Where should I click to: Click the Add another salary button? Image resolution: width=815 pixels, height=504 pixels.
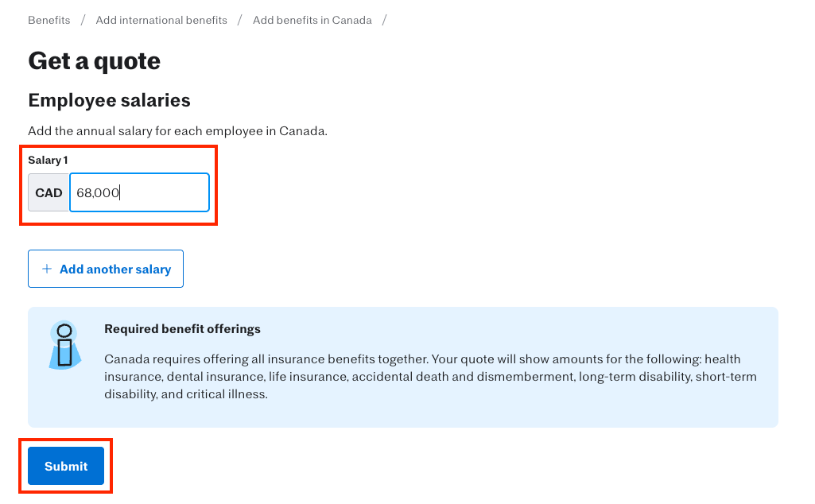click(106, 269)
